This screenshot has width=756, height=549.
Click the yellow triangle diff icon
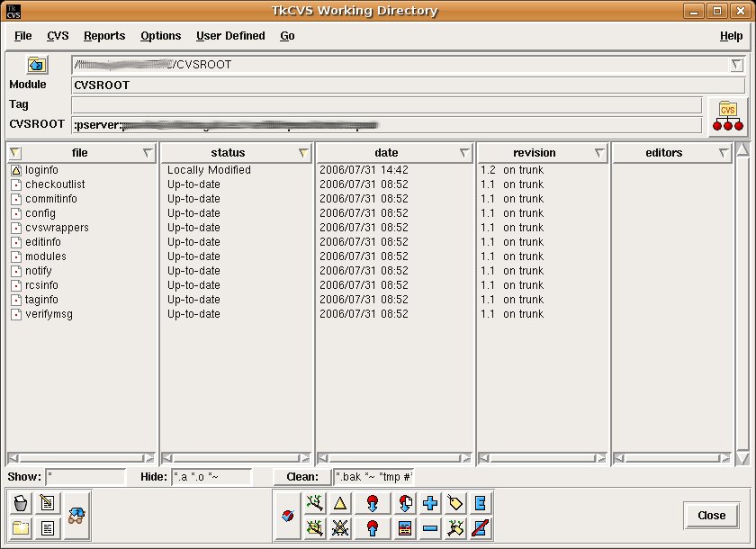click(x=340, y=503)
